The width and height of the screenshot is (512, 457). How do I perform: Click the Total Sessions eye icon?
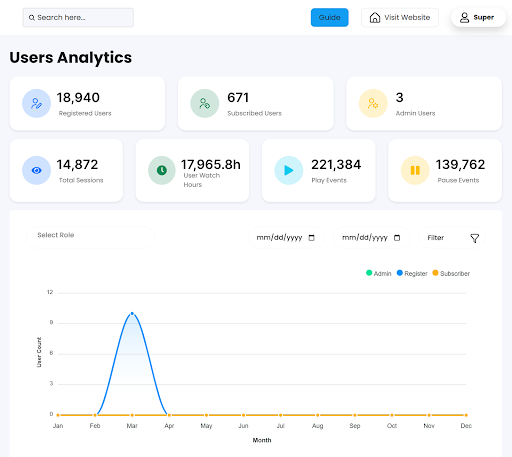tap(36, 170)
